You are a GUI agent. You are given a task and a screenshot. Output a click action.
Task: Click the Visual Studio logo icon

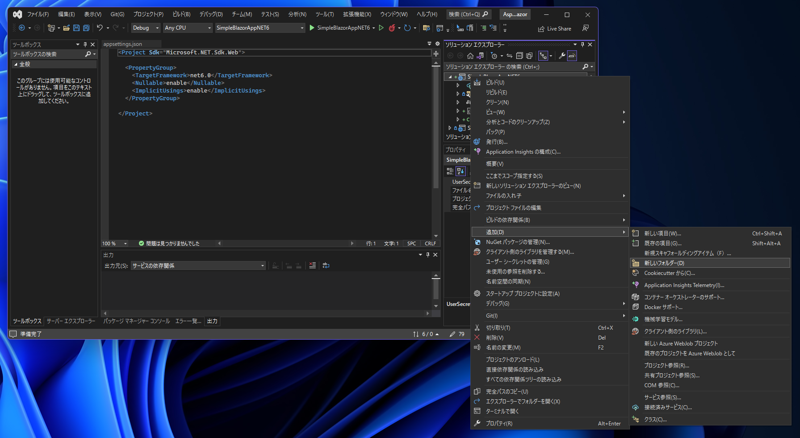[17, 14]
